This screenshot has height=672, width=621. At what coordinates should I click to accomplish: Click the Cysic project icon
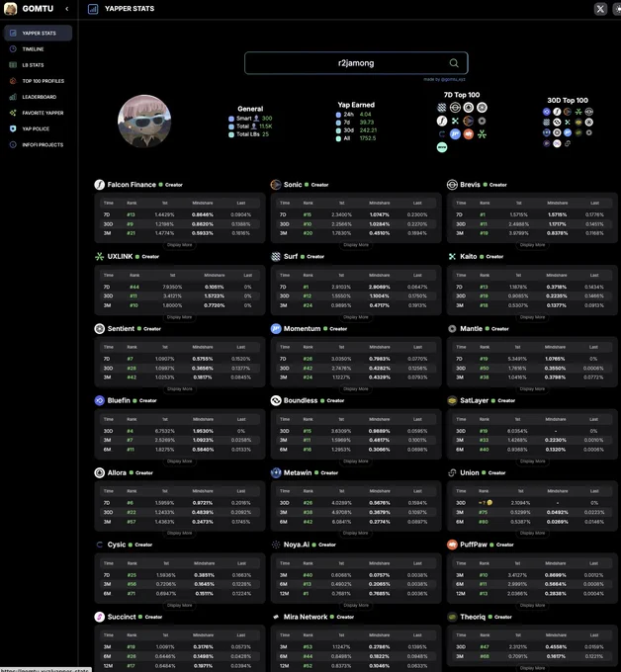(x=100, y=545)
